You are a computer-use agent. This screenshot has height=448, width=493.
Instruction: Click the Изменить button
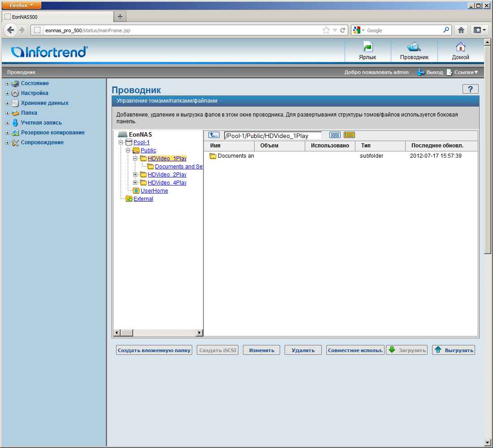[262, 350]
